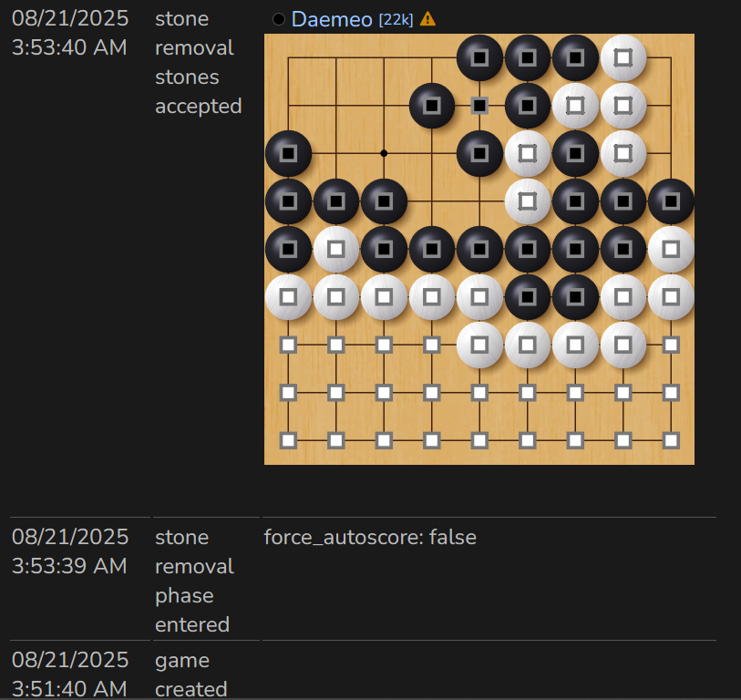Click the 22k rank label
Viewport: 741px width, 700px height.
tap(395, 19)
